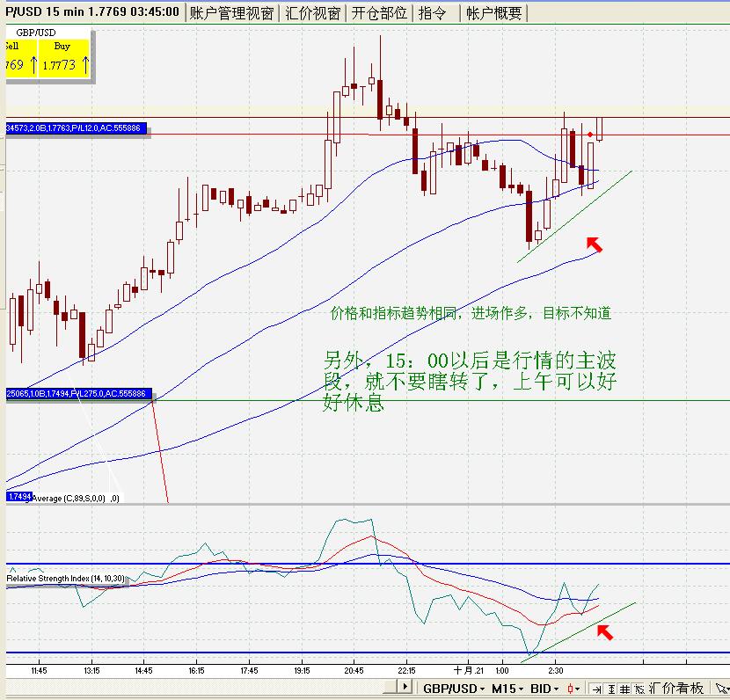
Task: Click the dotted crosshair toolbar icon
Action: pos(639,689)
